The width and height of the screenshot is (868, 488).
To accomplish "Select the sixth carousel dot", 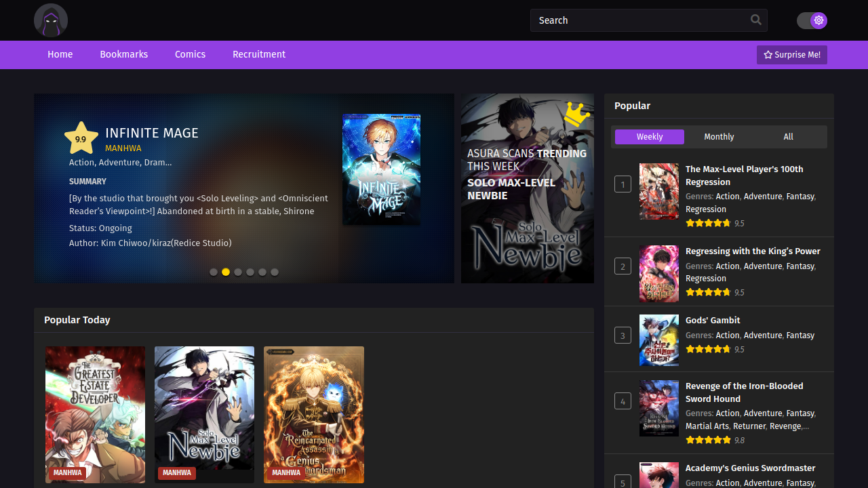I will 275,272.
